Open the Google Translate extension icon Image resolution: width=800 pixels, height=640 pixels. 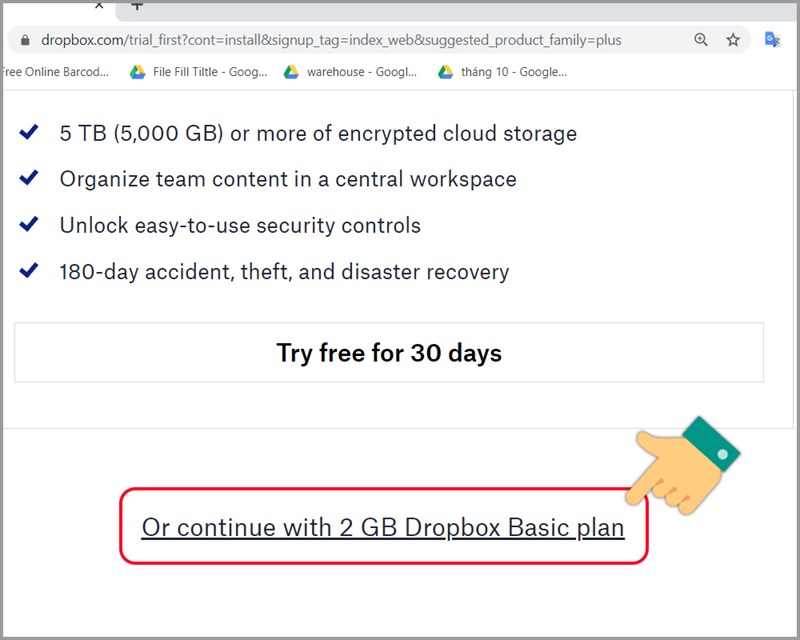pos(770,41)
